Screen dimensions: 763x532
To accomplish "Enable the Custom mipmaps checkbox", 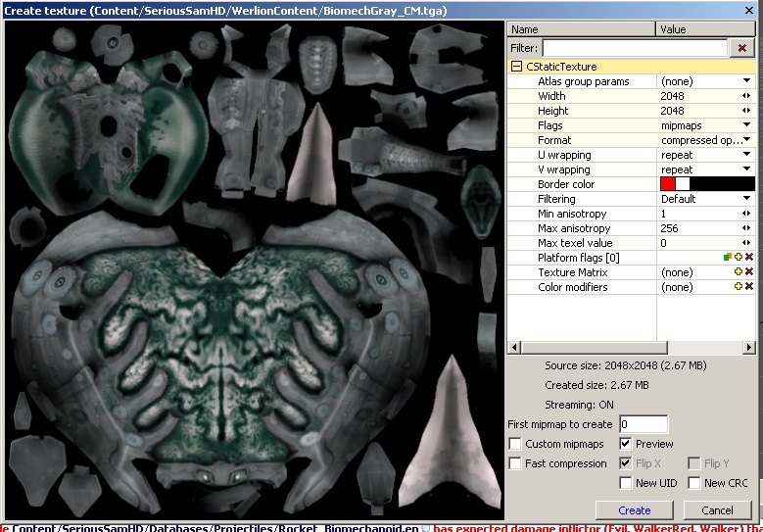I will [x=515, y=444].
